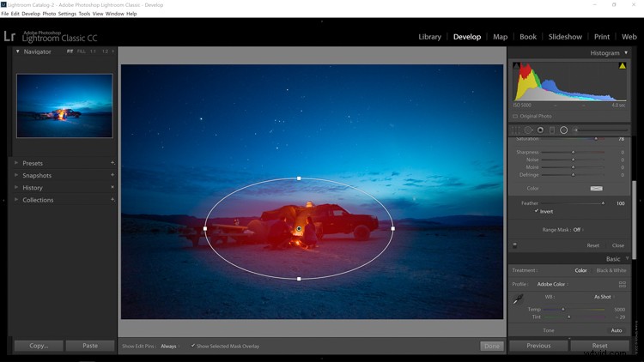Set treatment to Color
Screen dimensions: 644x362
pyautogui.click(x=580, y=270)
